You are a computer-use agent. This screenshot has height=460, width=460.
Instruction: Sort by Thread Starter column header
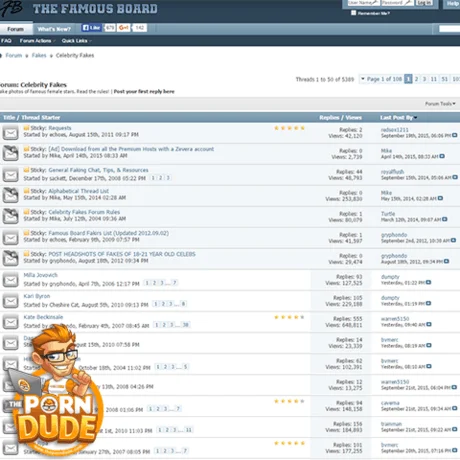pos(41,117)
